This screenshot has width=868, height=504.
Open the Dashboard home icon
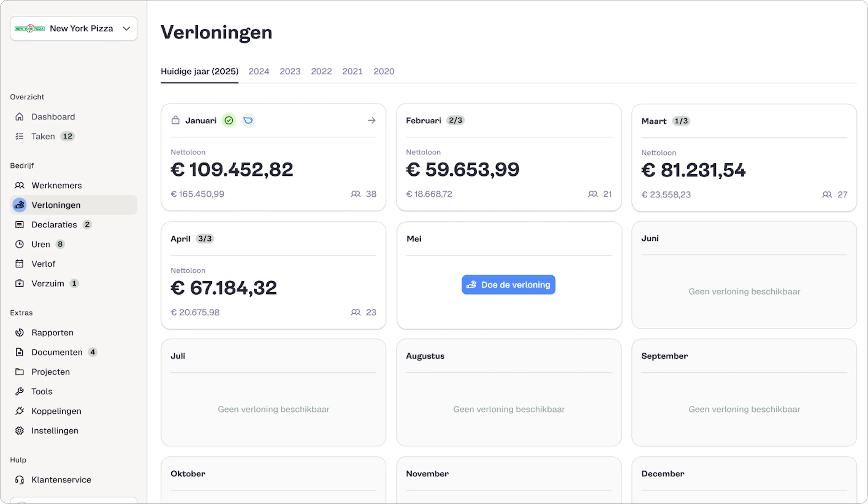pyautogui.click(x=20, y=117)
